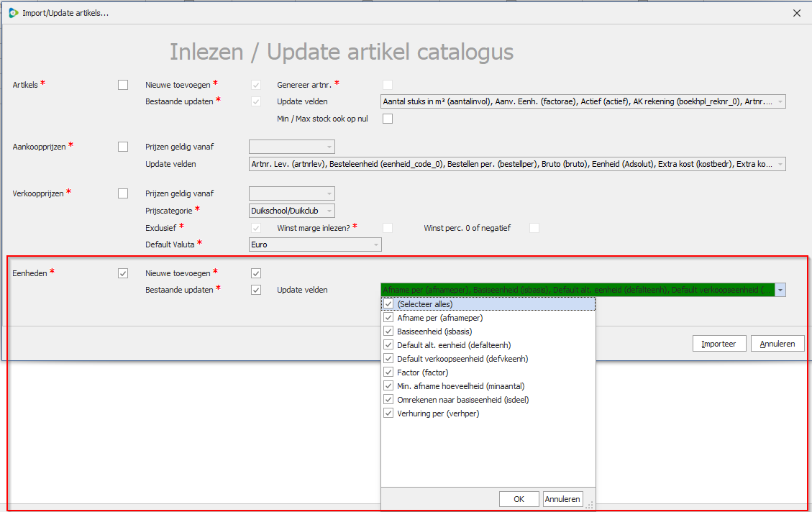
Task: Uncheck Nieuwe toevoegen under Artikels
Action: (x=256, y=85)
